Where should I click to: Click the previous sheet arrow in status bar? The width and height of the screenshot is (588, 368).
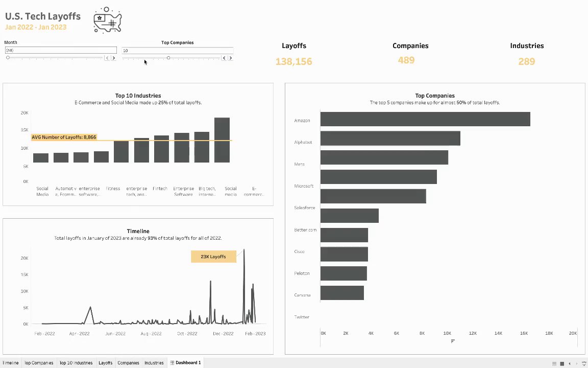570,363
